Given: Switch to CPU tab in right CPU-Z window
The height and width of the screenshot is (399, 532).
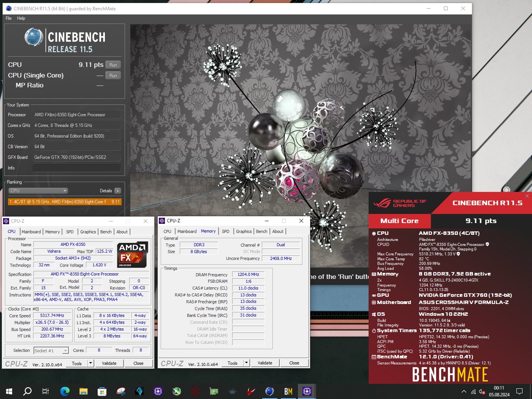Looking at the screenshot, I should (167, 231).
